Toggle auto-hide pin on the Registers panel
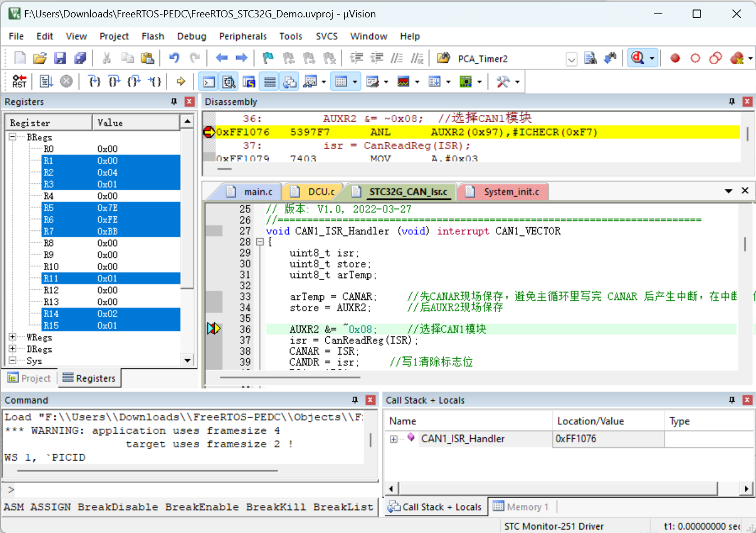The image size is (756, 533). (x=174, y=101)
